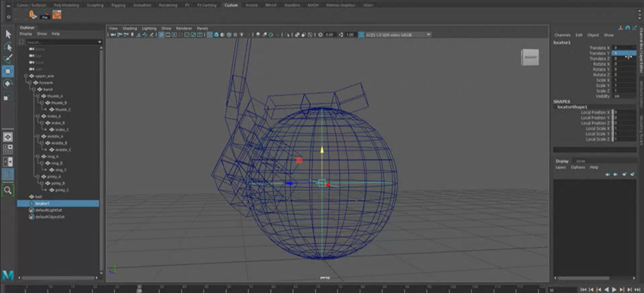Click the blue magnet icon above Channel Box
The height and width of the screenshot is (293, 644).
(628, 28)
